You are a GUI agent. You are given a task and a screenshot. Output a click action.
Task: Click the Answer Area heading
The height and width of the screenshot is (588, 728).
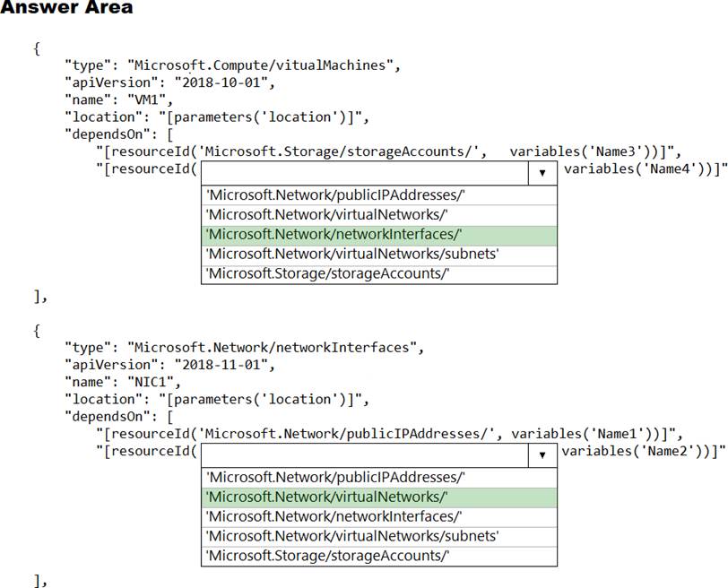(66, 9)
